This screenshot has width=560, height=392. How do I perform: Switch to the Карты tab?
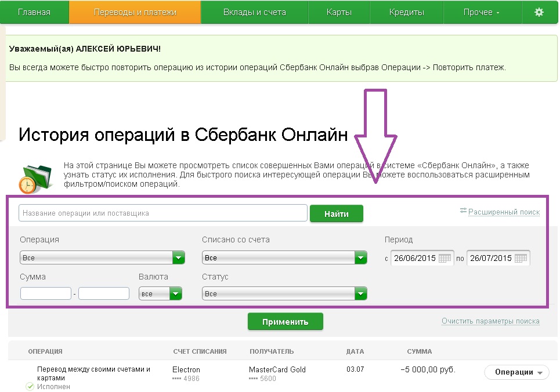(339, 12)
